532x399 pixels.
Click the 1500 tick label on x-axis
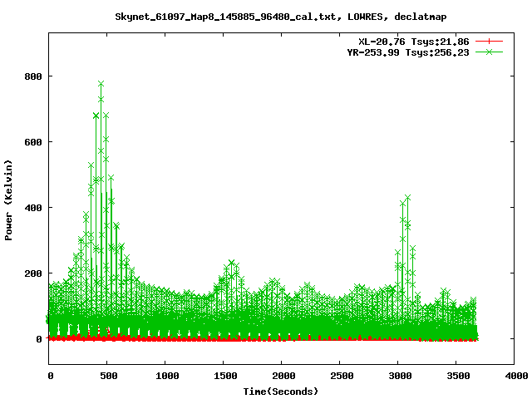click(x=224, y=376)
